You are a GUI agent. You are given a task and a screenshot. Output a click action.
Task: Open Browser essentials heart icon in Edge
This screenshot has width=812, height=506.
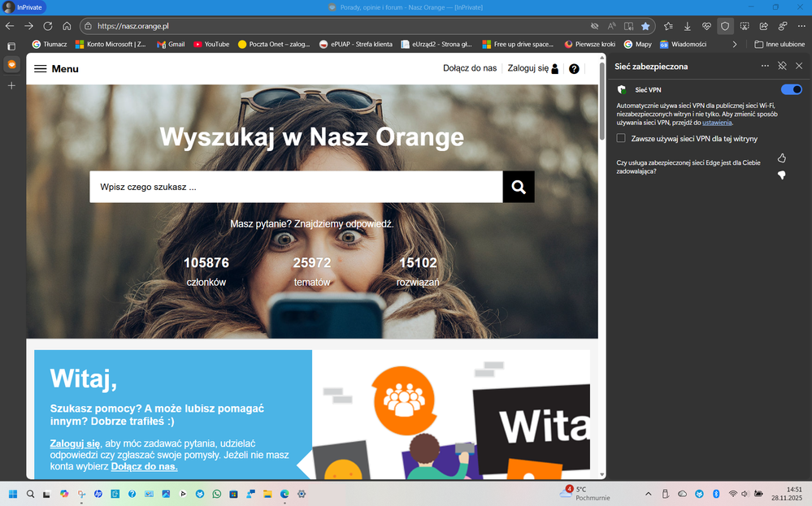(706, 25)
